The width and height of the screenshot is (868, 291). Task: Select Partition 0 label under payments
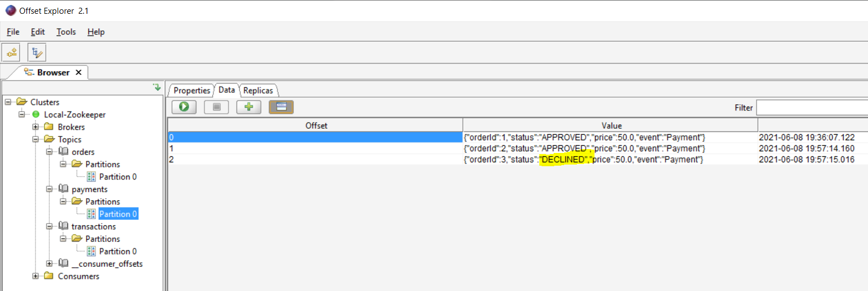click(x=118, y=214)
